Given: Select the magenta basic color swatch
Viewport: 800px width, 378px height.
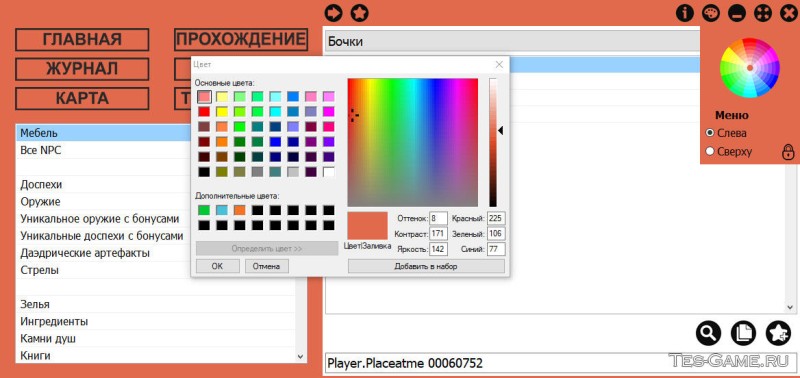Looking at the screenshot, I should pos(329,111).
